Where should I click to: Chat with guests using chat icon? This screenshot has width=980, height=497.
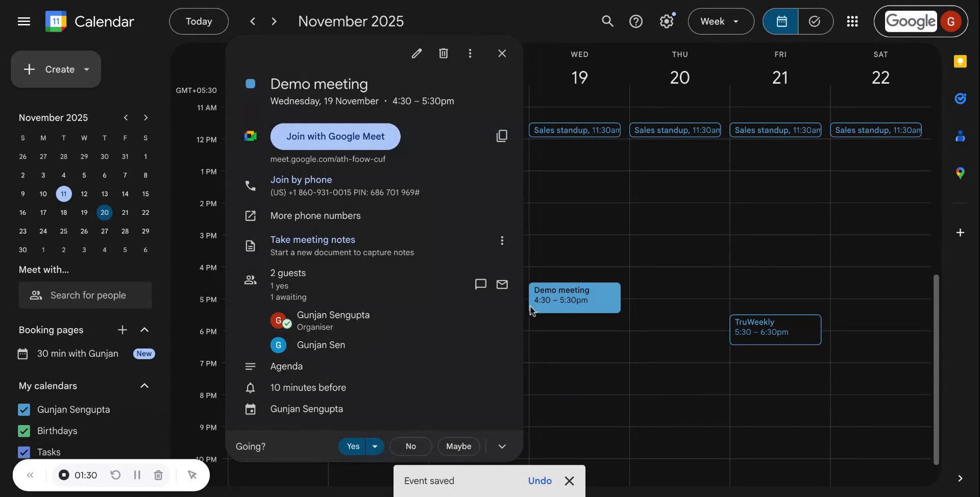pos(480,284)
